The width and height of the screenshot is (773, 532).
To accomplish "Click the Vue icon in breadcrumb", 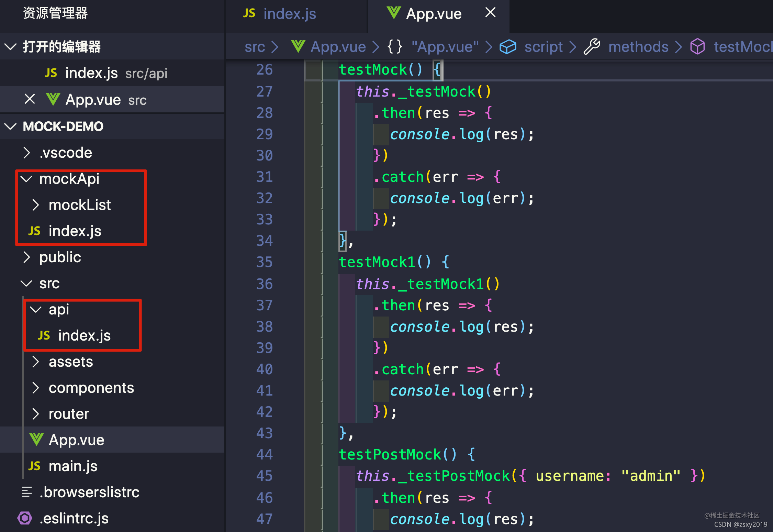I will coord(298,46).
